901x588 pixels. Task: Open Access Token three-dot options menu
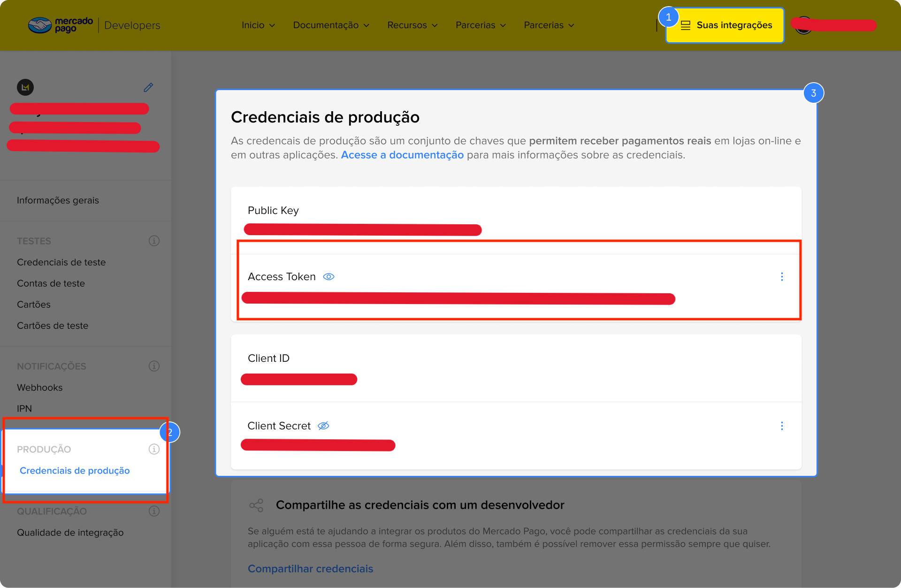point(782,277)
